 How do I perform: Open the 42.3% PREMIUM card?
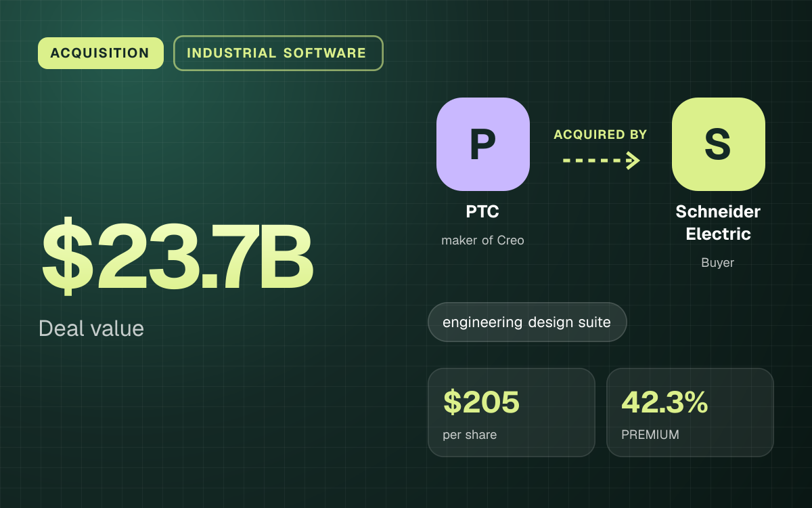pos(690,412)
